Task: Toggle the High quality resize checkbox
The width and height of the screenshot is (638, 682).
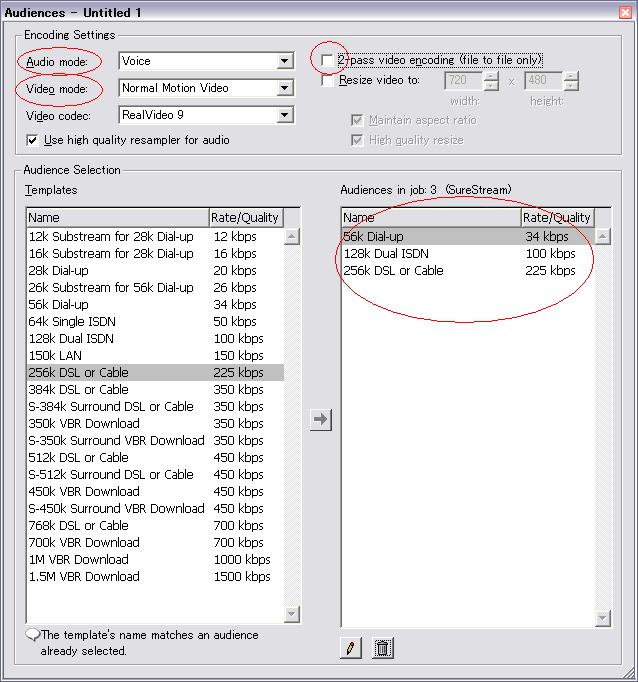Action: click(357, 140)
